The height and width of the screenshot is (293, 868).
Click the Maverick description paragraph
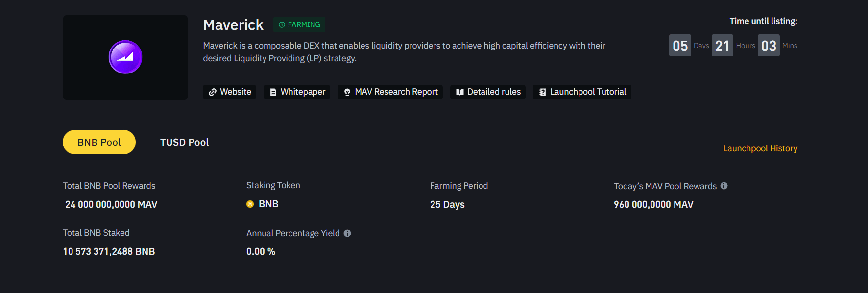click(404, 52)
